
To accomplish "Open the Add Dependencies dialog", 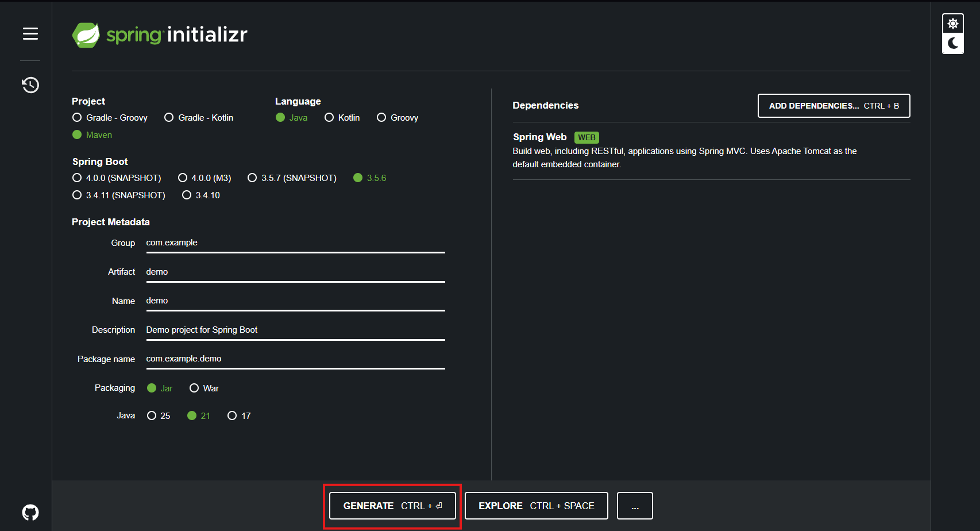I will (x=834, y=106).
